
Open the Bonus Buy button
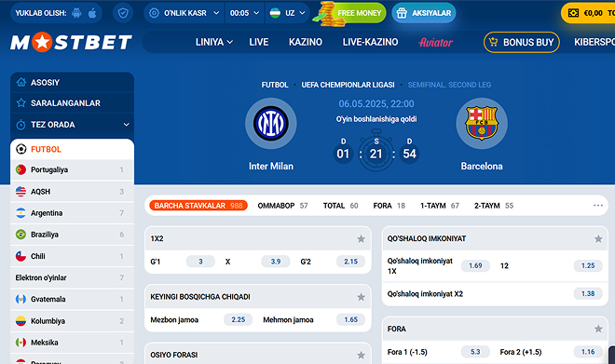click(521, 42)
